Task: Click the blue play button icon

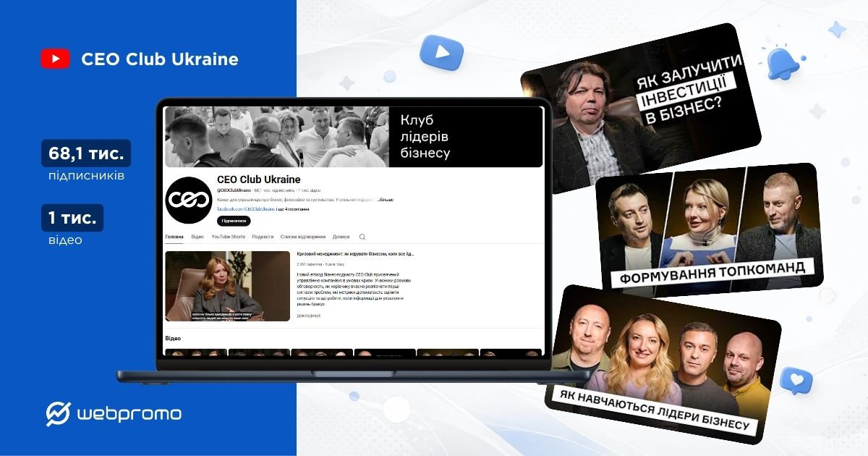Action: (x=441, y=52)
